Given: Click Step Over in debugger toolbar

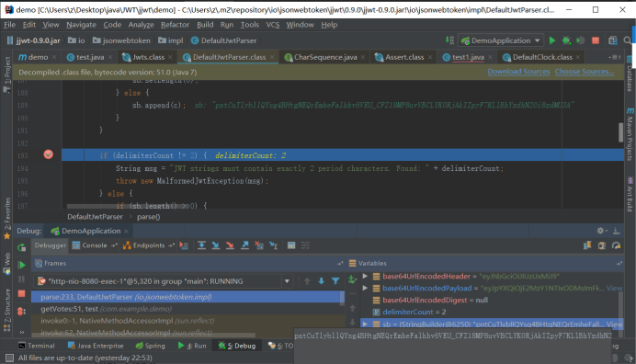Looking at the screenshot, I should (x=201, y=245).
